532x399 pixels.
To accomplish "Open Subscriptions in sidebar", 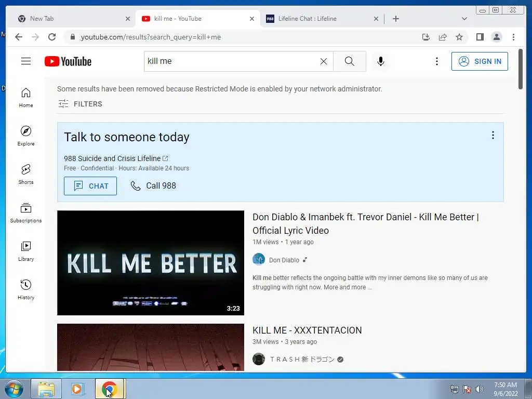I will pyautogui.click(x=26, y=212).
